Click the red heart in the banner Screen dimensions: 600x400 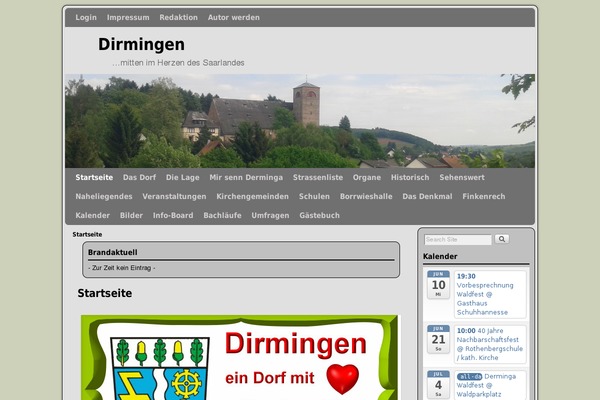click(342, 379)
